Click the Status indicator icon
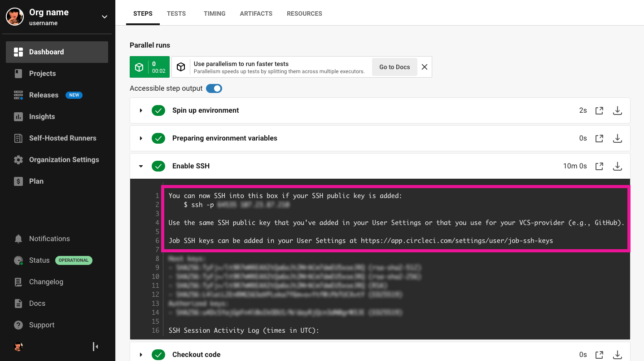The width and height of the screenshot is (644, 361). point(18,260)
